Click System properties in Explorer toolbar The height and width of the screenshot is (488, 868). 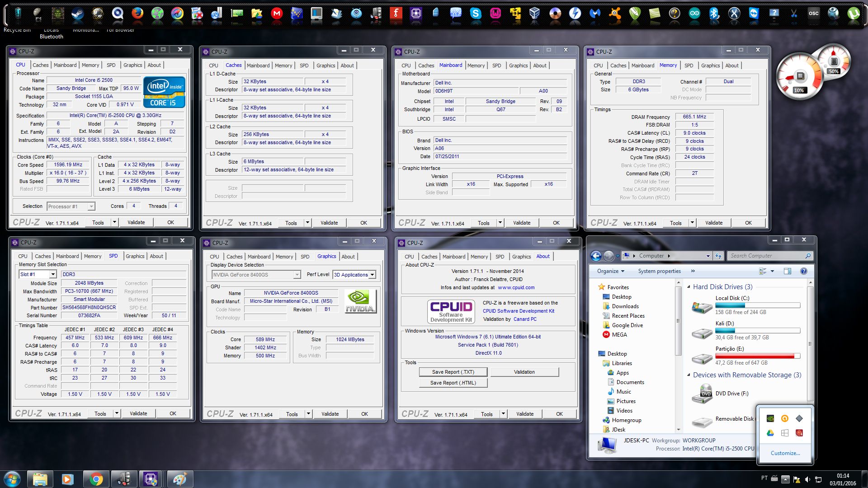659,271
